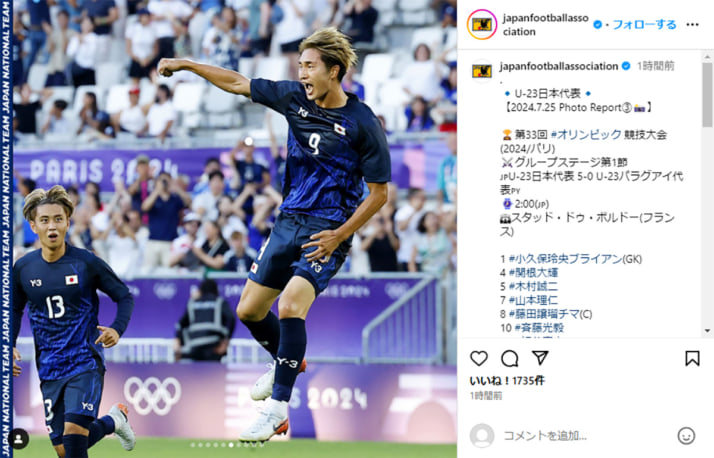This screenshot has width=714, height=458.
Task: Save post with bookmark icon
Action: pyautogui.click(x=692, y=358)
